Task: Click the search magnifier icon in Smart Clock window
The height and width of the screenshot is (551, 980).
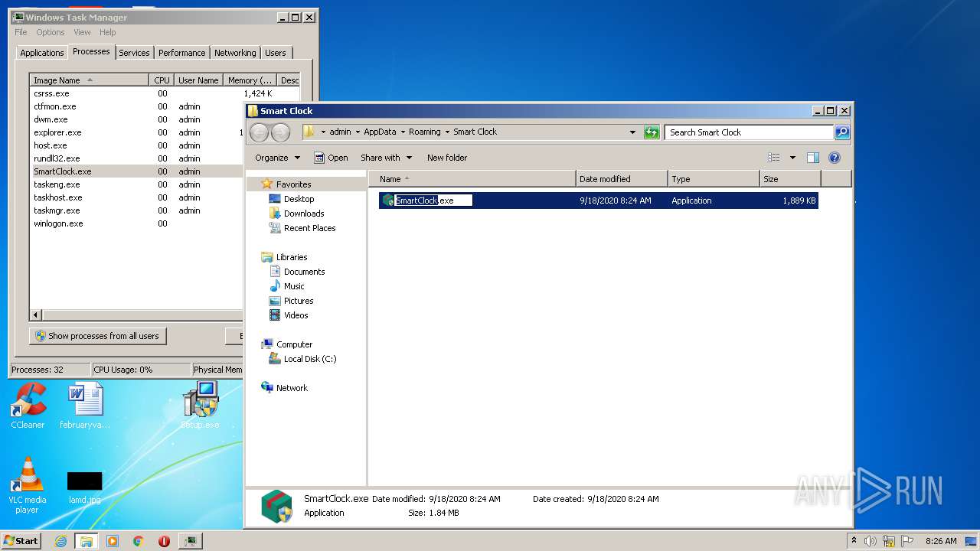Action: click(841, 132)
